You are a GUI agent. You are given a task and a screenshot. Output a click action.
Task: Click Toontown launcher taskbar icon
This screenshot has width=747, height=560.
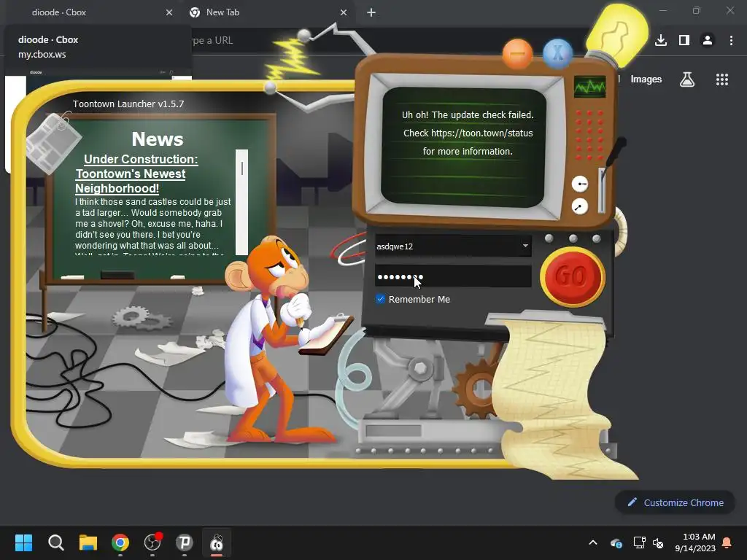pyautogui.click(x=217, y=542)
